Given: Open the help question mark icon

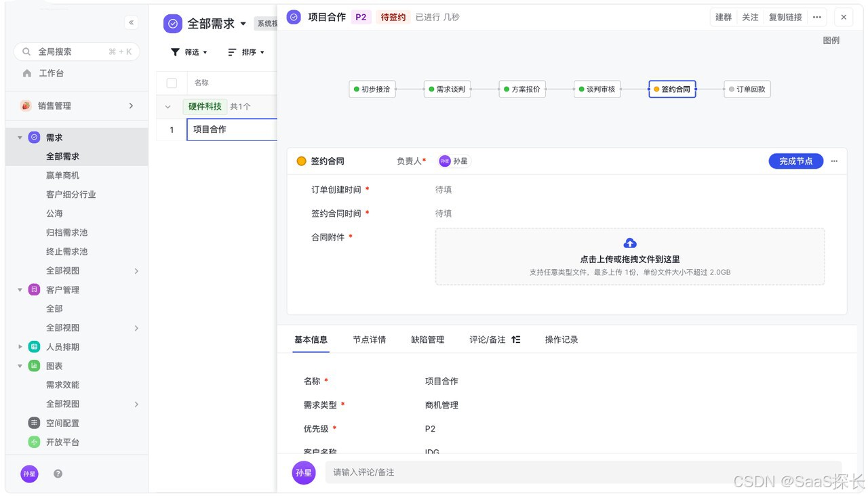Looking at the screenshot, I should click(58, 474).
